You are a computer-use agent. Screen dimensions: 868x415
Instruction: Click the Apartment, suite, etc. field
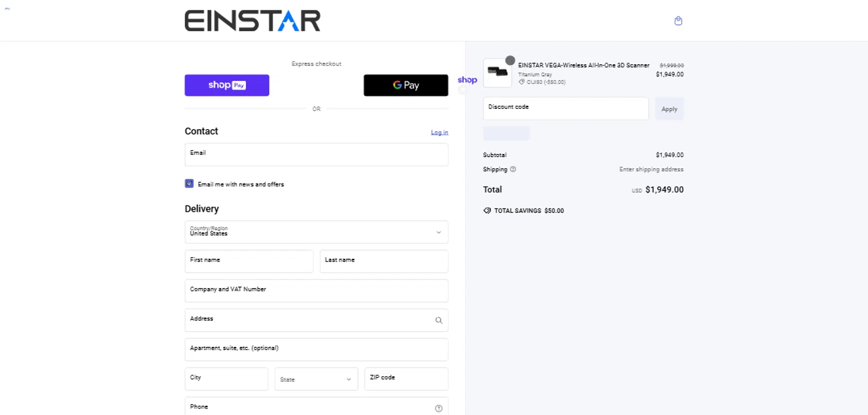tap(317, 350)
